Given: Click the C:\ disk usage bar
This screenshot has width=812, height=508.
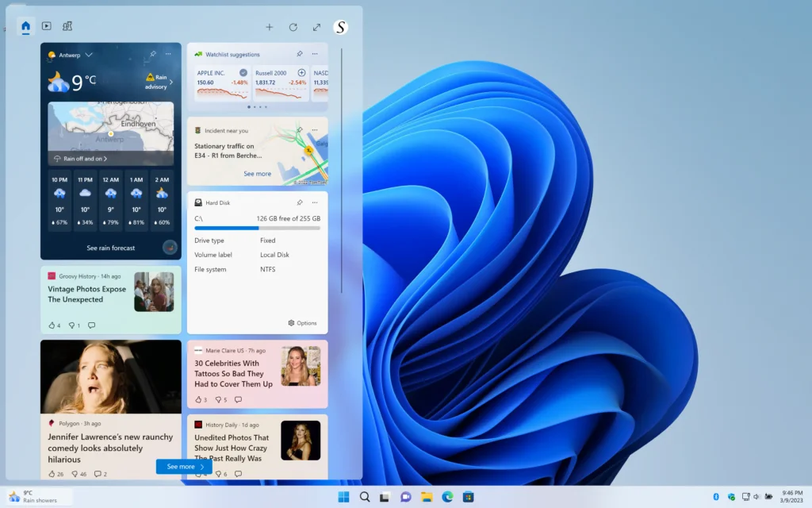Looking at the screenshot, I should [258, 228].
